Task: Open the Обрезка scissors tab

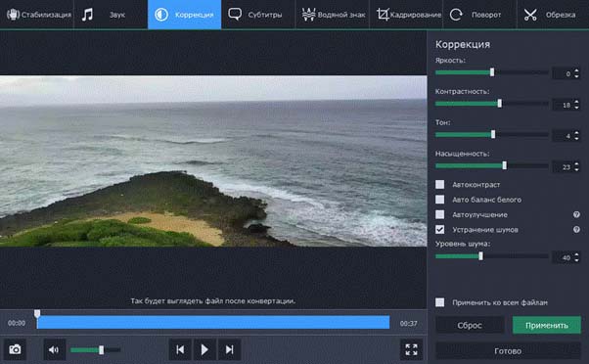Action: (553, 15)
